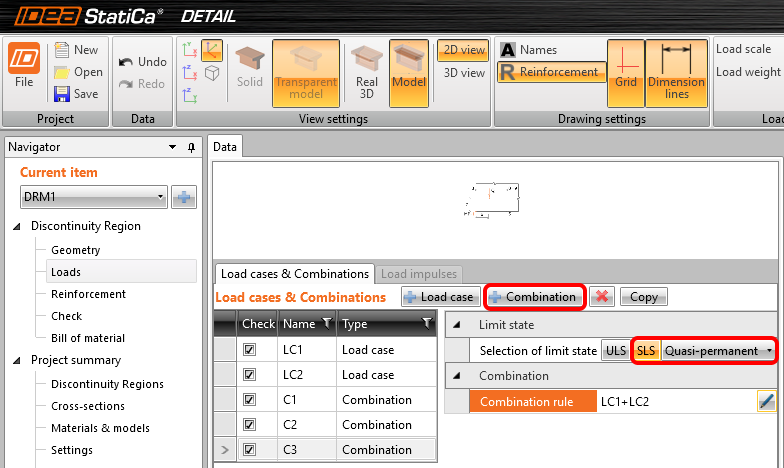Toggle the SLS limit state button
Screen dimensions: 784x468
click(x=646, y=351)
